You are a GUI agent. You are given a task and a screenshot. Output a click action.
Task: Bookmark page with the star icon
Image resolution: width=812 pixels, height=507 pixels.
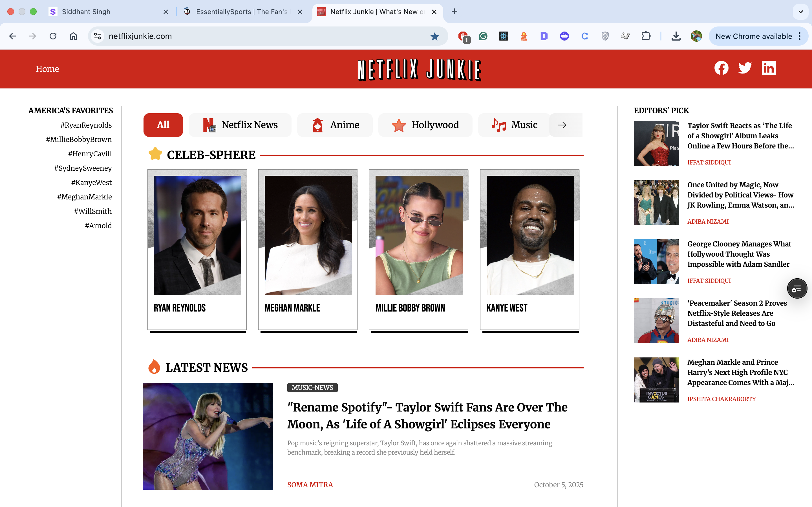pos(434,36)
